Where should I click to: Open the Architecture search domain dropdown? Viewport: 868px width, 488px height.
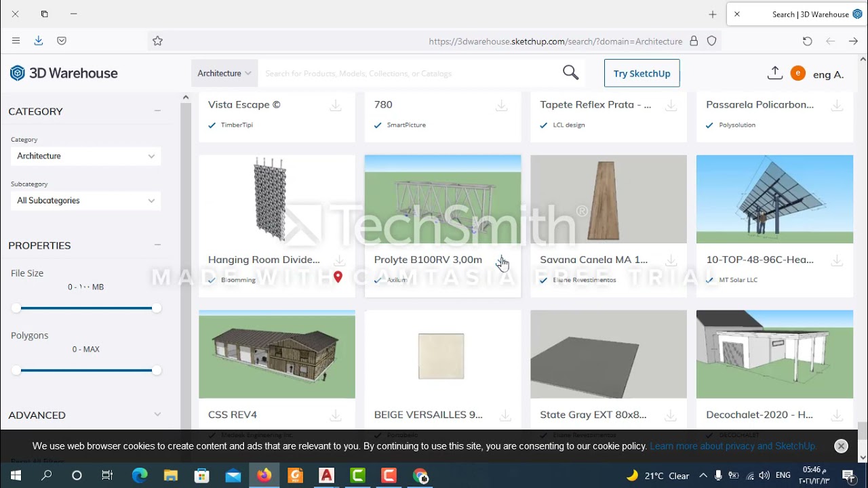point(224,73)
